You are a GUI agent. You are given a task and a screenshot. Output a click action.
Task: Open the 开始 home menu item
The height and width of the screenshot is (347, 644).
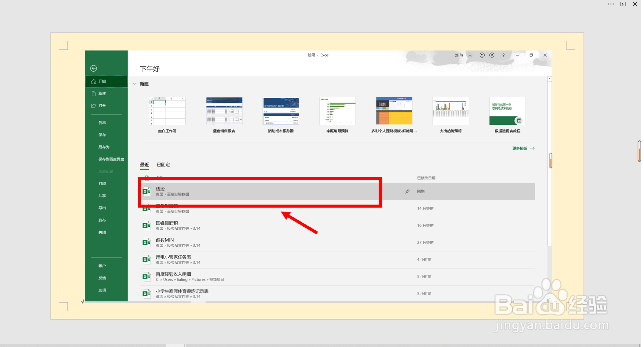pos(107,81)
